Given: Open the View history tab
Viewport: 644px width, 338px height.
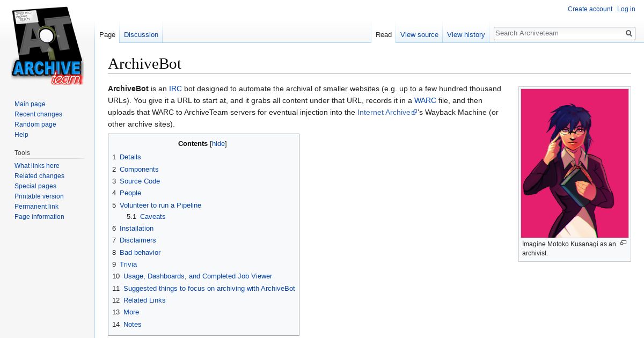Looking at the screenshot, I should [466, 35].
